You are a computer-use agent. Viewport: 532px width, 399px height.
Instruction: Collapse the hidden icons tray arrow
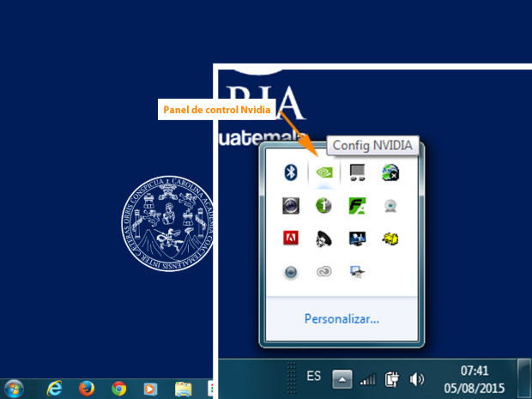pos(342,378)
